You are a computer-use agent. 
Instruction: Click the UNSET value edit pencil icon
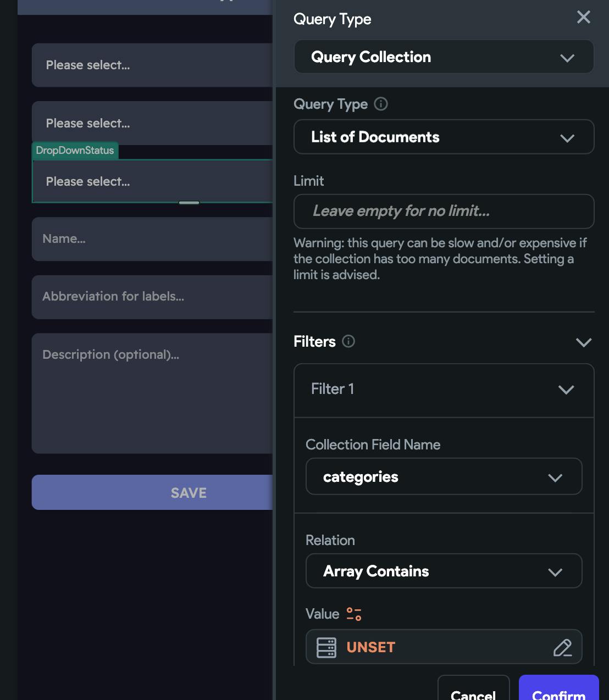tap(562, 647)
